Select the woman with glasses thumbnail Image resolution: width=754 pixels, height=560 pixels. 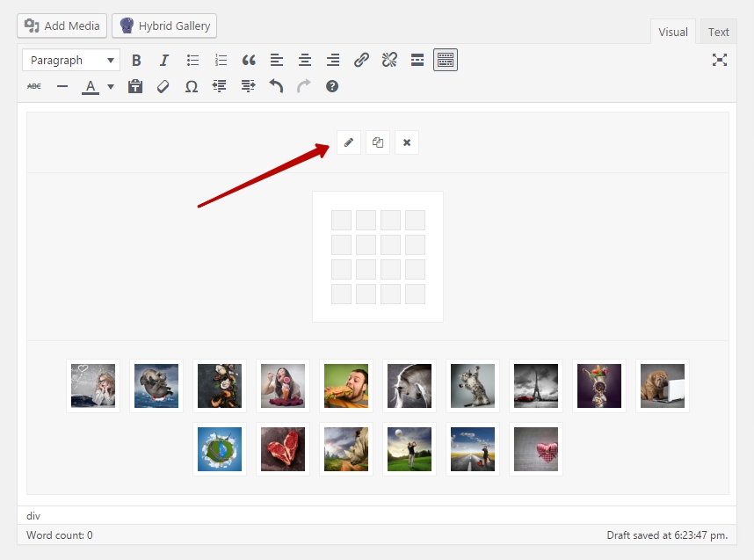click(x=93, y=386)
